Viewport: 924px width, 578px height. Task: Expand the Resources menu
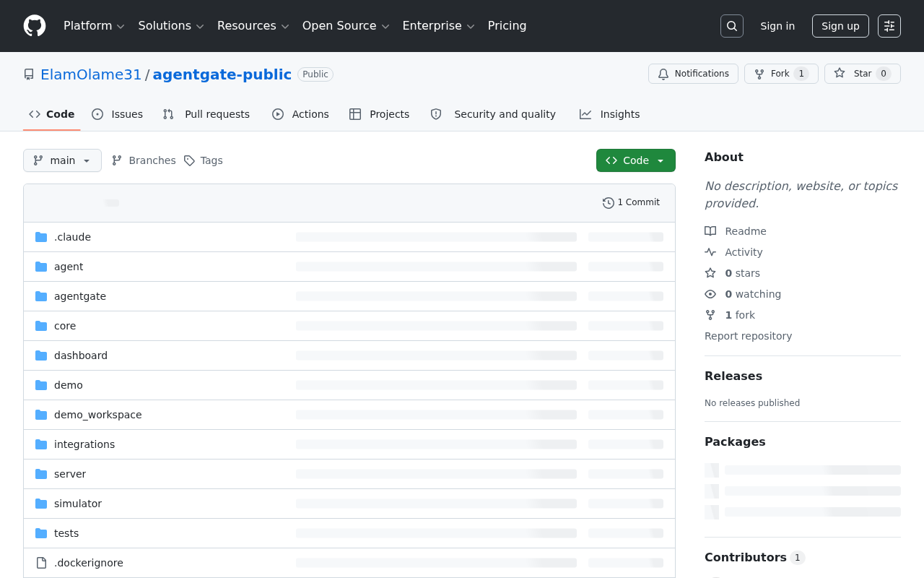(253, 26)
